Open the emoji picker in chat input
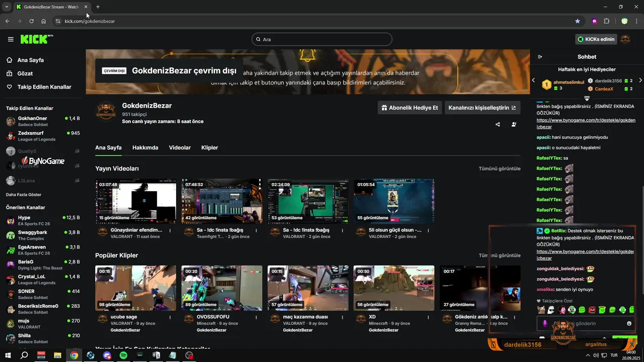This screenshot has height=362, width=644. pos(629,323)
